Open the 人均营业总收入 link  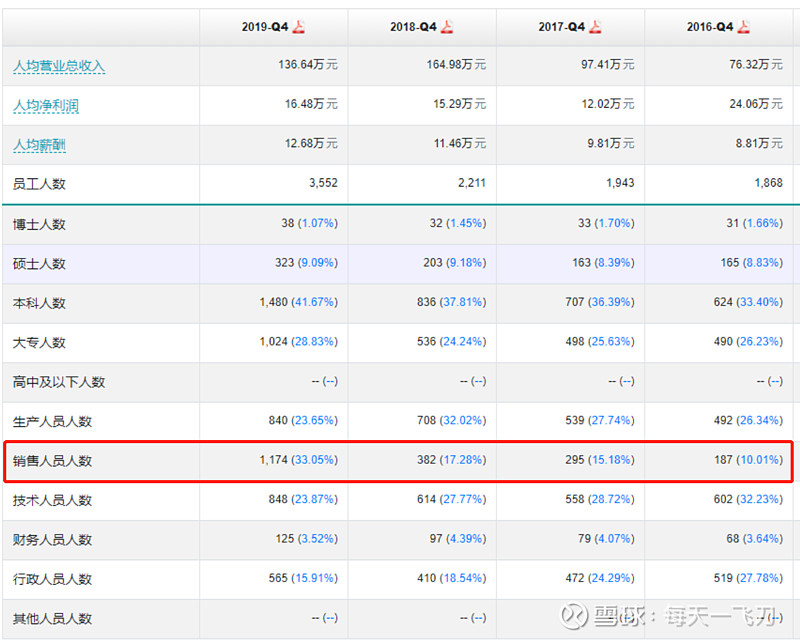click(x=59, y=66)
